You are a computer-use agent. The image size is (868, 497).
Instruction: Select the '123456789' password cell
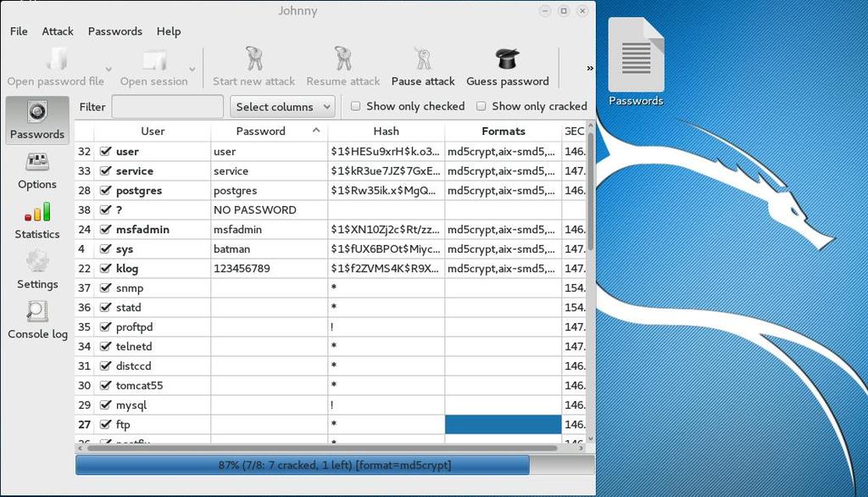click(269, 268)
